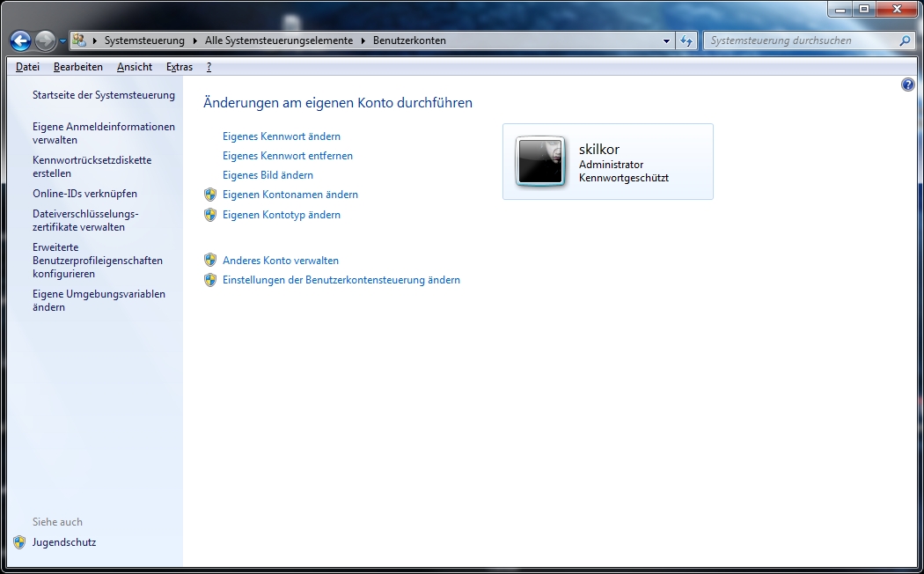
Task: Open Kennwortrücksetzdiskette erstellen in sidebar
Action: [92, 166]
